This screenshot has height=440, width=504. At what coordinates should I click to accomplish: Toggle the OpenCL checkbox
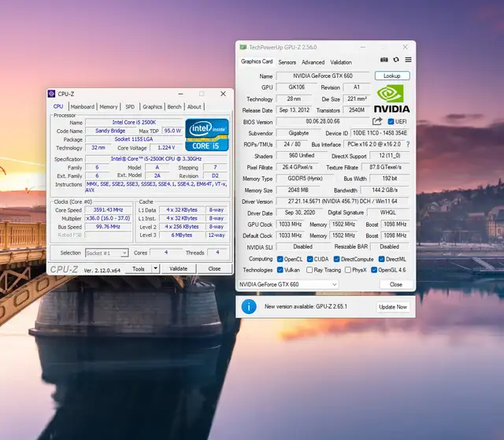click(280, 259)
